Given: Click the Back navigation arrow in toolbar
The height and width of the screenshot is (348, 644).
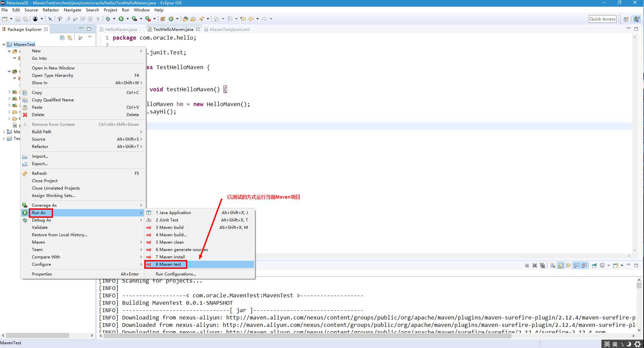Looking at the screenshot, I should click(251, 19).
